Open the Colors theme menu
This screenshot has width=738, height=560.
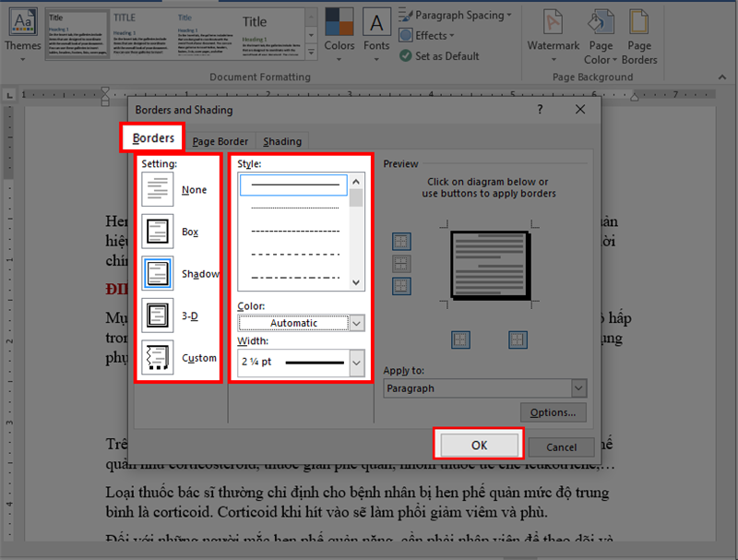click(339, 35)
